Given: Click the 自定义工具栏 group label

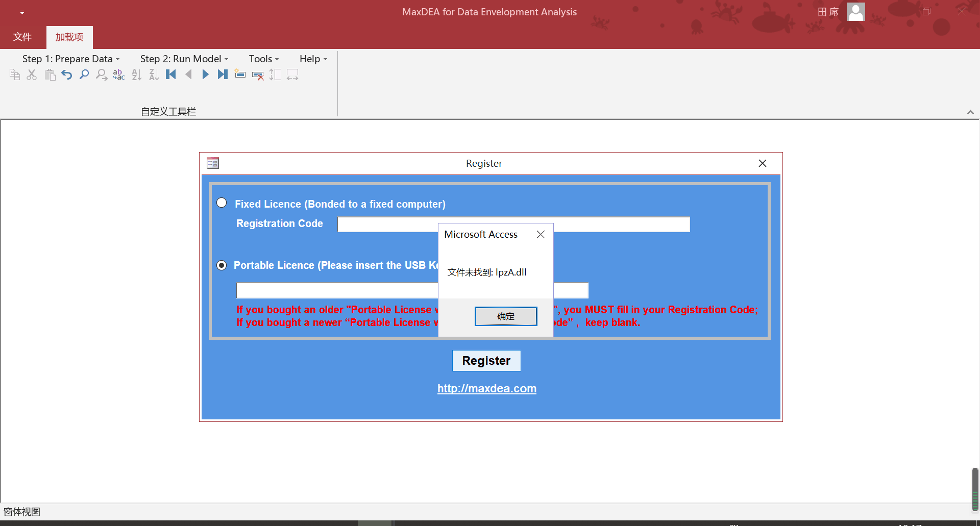Looking at the screenshot, I should (168, 111).
